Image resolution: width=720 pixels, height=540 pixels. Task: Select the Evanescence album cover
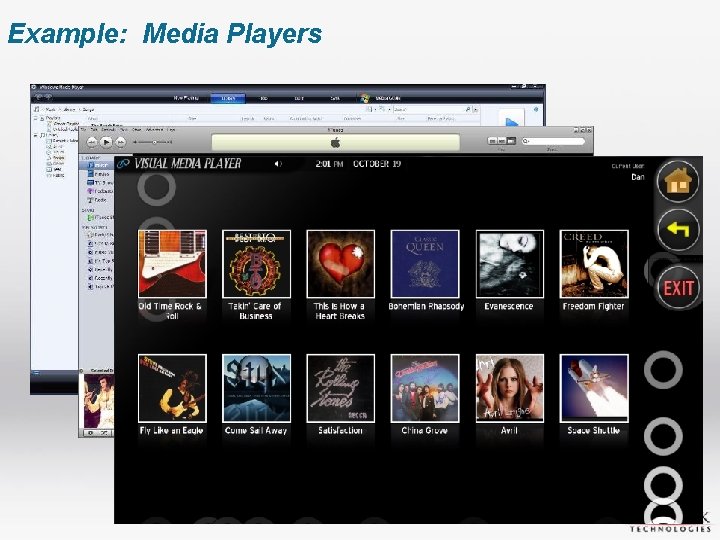click(x=510, y=264)
